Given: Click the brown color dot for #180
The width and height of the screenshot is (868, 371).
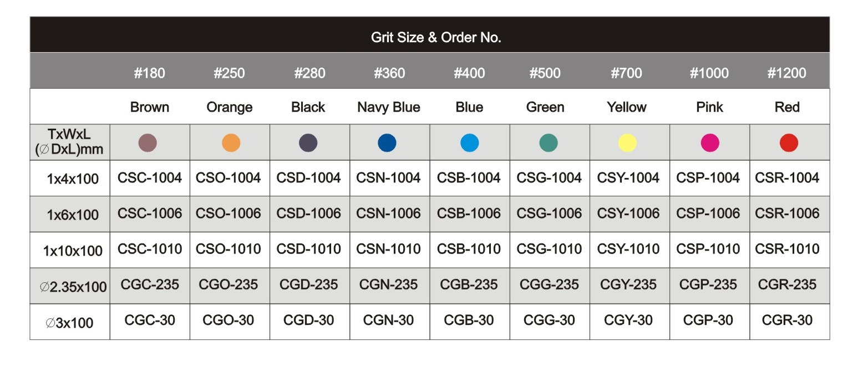Looking at the screenshot, I should tap(148, 143).
